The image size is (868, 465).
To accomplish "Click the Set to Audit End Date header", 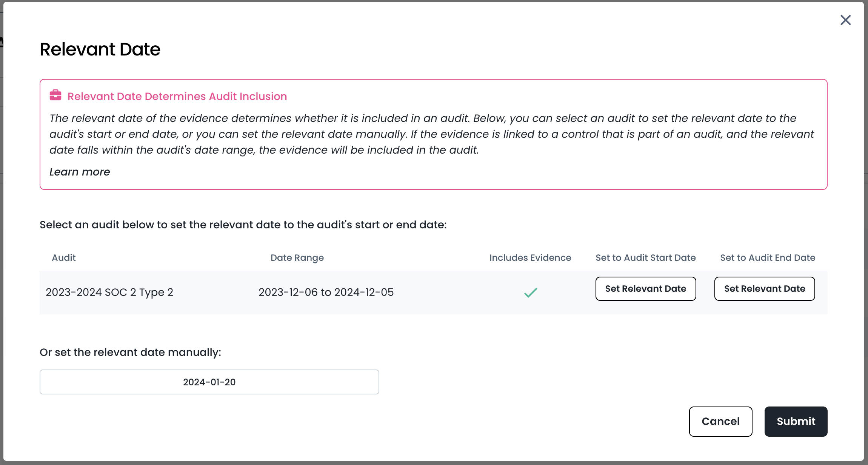I will point(767,258).
